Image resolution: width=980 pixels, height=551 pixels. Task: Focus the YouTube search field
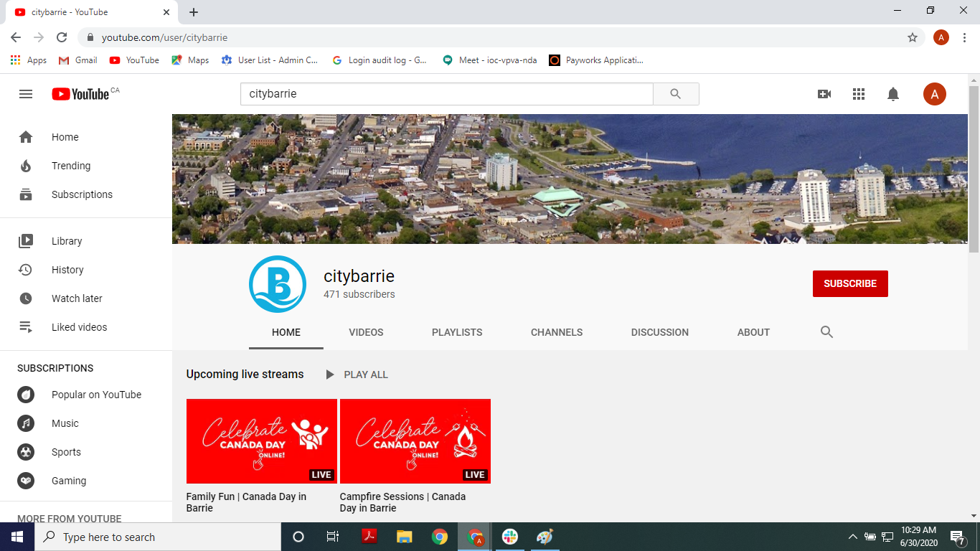[x=447, y=94]
